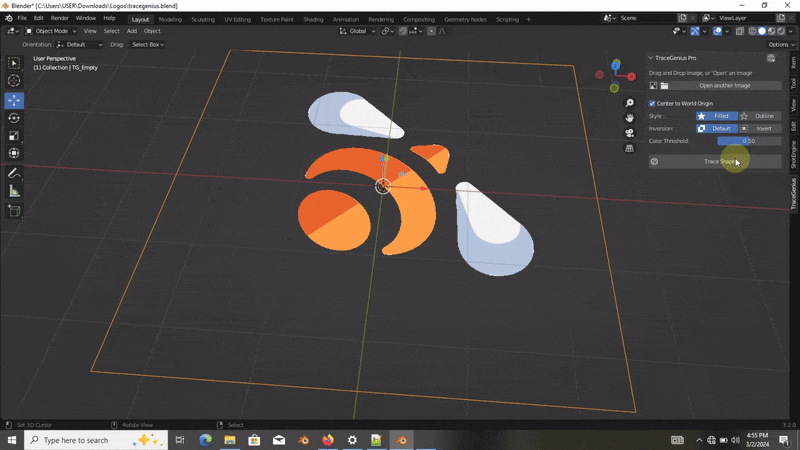Set Inversion to Default
This screenshot has height=450, width=800.
[x=716, y=129]
